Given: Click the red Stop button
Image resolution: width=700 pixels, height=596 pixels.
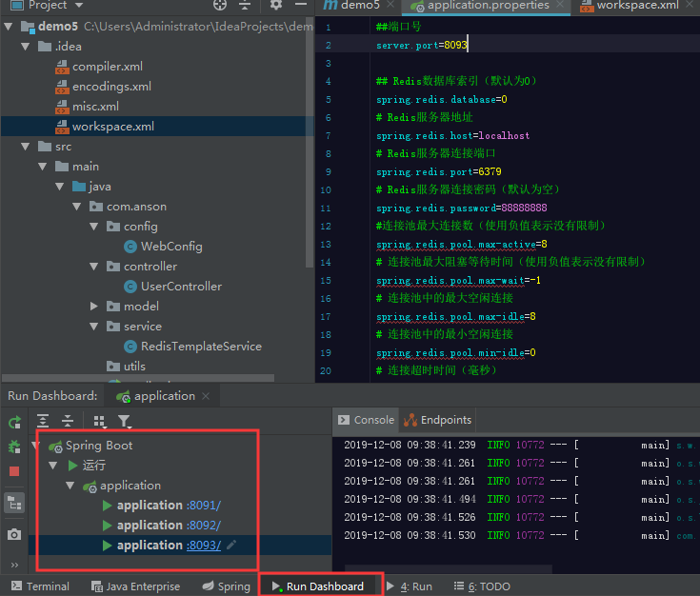Looking at the screenshot, I should 14,470.
